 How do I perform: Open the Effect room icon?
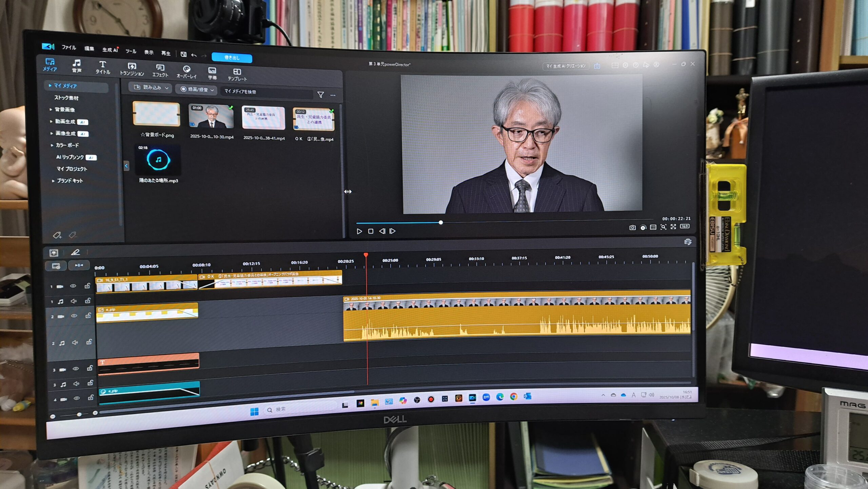coord(160,71)
